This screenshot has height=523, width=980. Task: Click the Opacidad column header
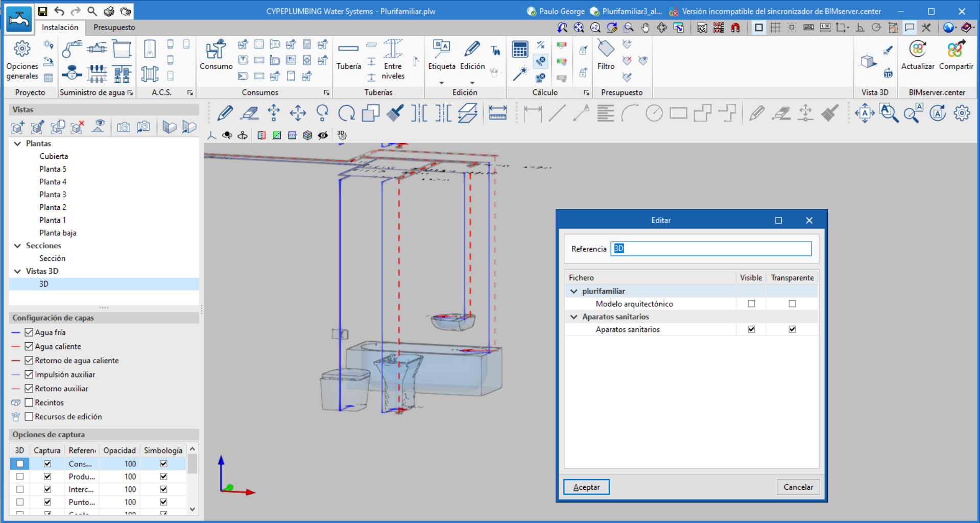pos(119,450)
